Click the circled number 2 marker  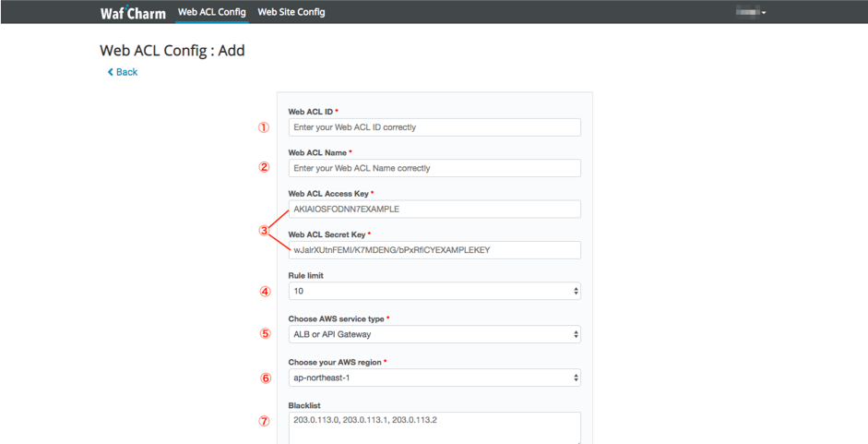pos(264,168)
